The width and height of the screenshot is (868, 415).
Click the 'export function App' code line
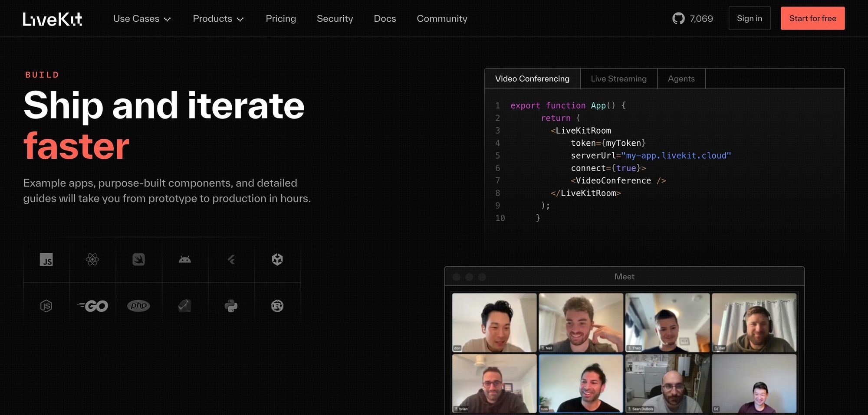tap(568, 105)
